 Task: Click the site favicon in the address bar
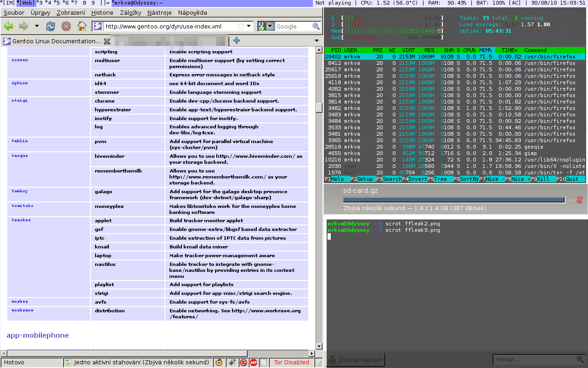tap(98, 26)
